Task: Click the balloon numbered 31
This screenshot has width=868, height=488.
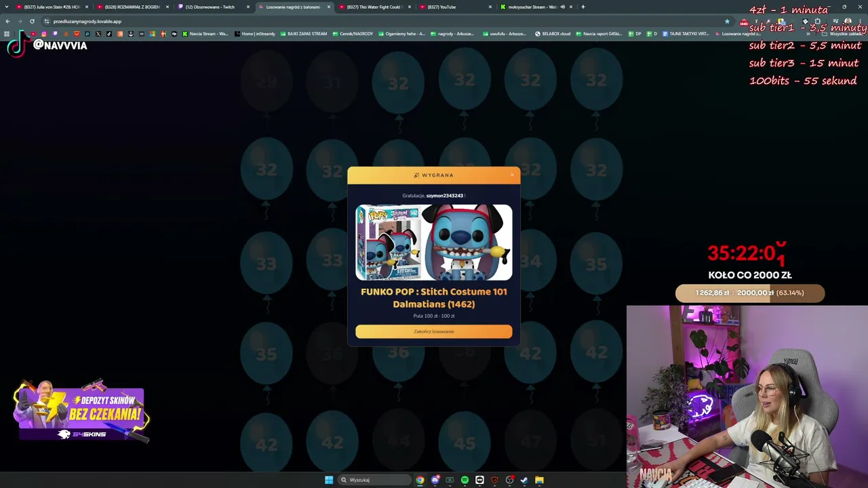Action: click(x=332, y=83)
